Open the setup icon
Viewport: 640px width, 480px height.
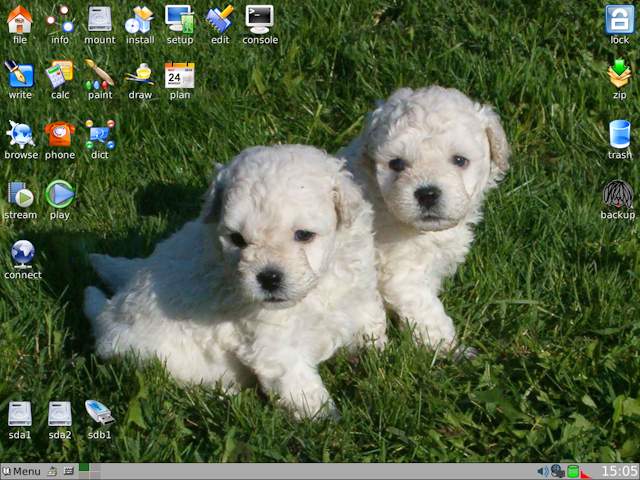180,20
